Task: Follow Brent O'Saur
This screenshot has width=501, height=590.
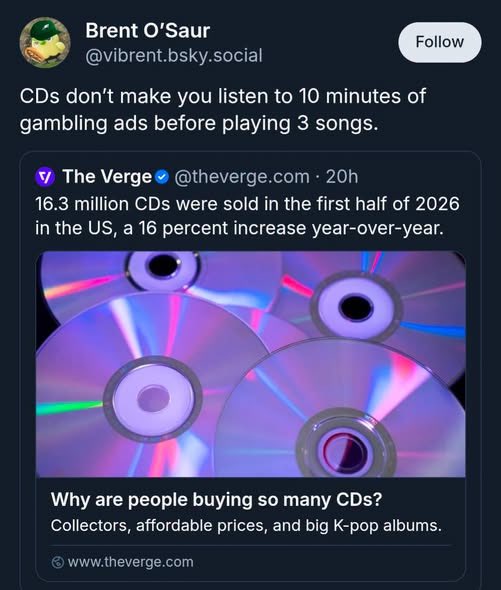Action: point(440,42)
